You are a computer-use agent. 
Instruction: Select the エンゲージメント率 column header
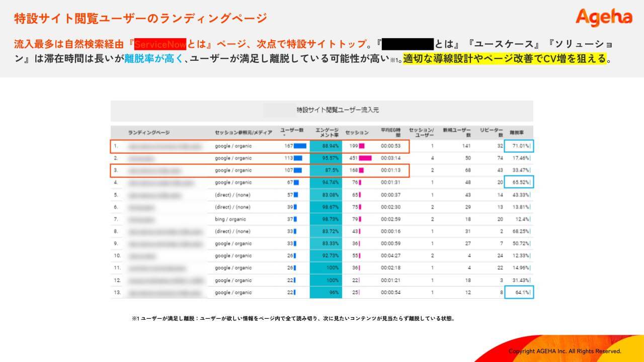click(326, 132)
